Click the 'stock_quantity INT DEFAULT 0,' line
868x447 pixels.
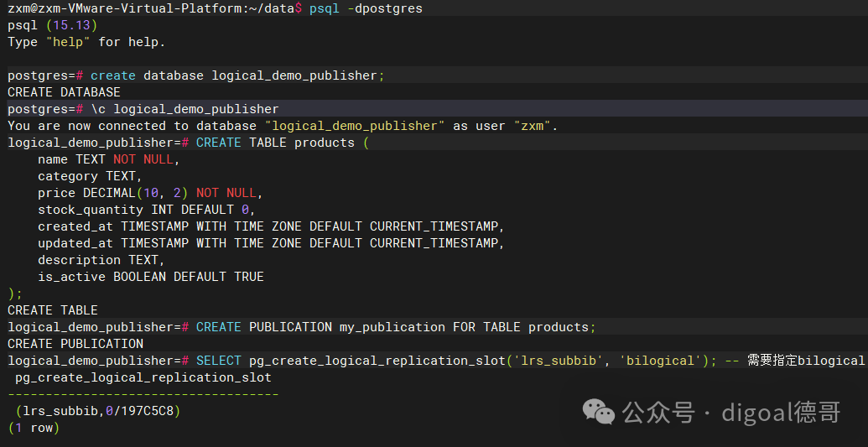coord(147,210)
